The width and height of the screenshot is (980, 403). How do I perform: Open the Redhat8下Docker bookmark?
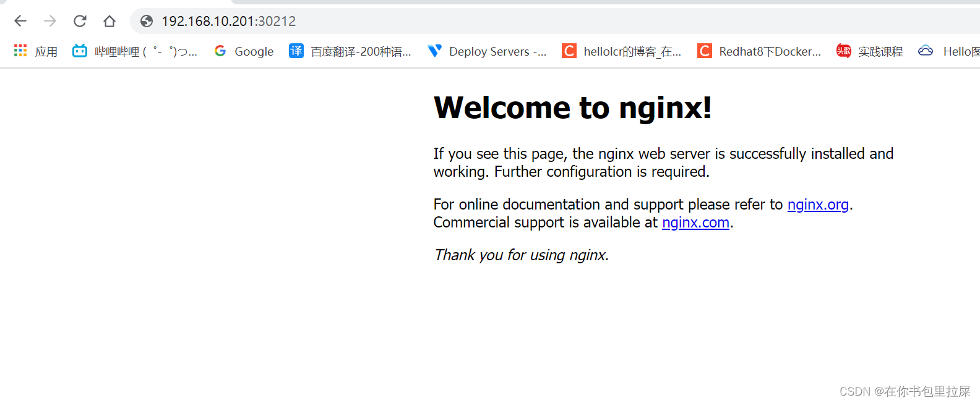[770, 51]
